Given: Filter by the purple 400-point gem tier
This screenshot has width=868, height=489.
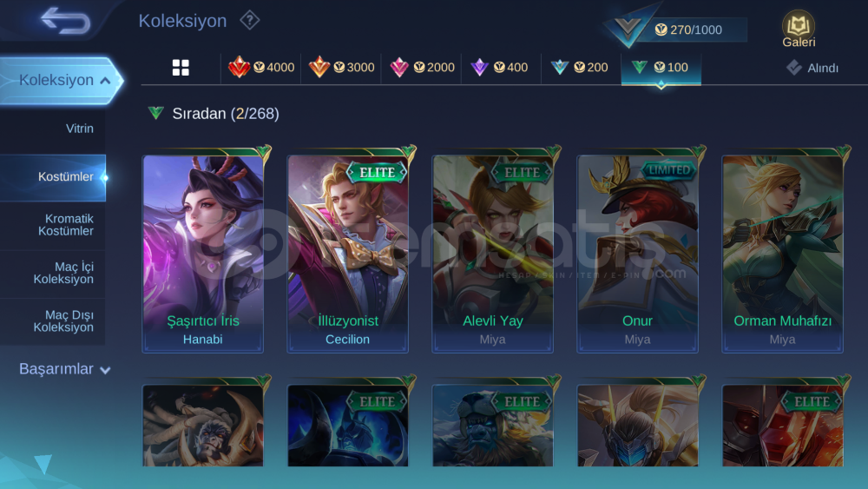Looking at the screenshot, I should click(501, 68).
